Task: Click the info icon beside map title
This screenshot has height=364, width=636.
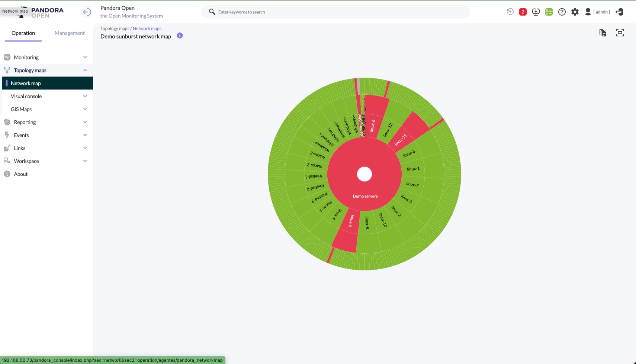Action: coord(180,36)
